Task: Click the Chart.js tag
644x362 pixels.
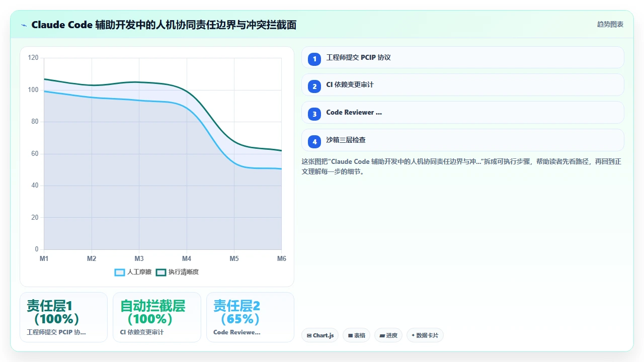Action: (x=320, y=335)
